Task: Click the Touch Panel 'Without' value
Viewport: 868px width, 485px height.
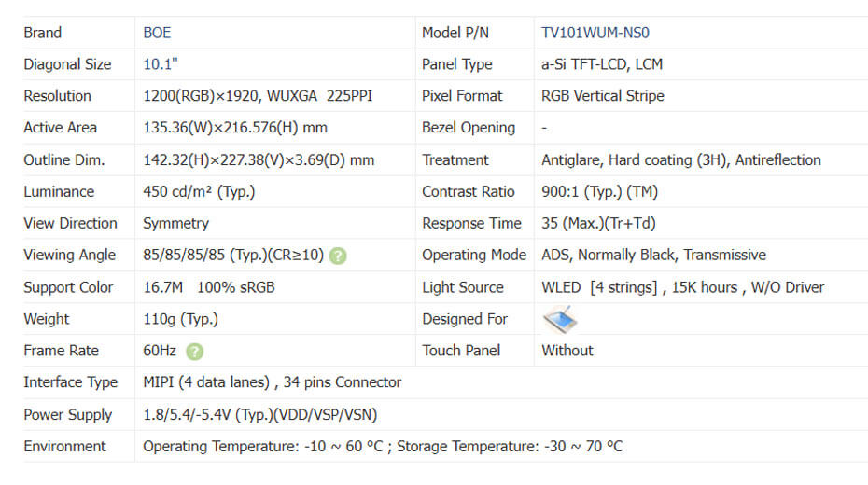Action: point(567,351)
